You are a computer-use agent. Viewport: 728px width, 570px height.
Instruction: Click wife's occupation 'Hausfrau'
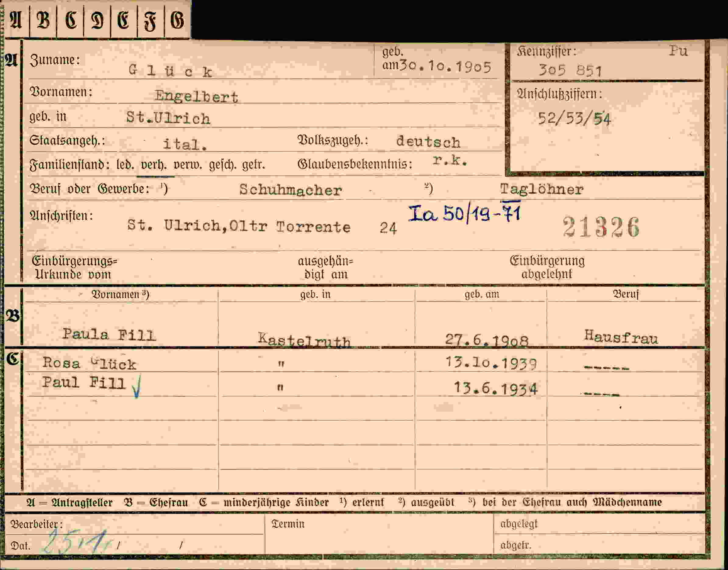coord(621,337)
